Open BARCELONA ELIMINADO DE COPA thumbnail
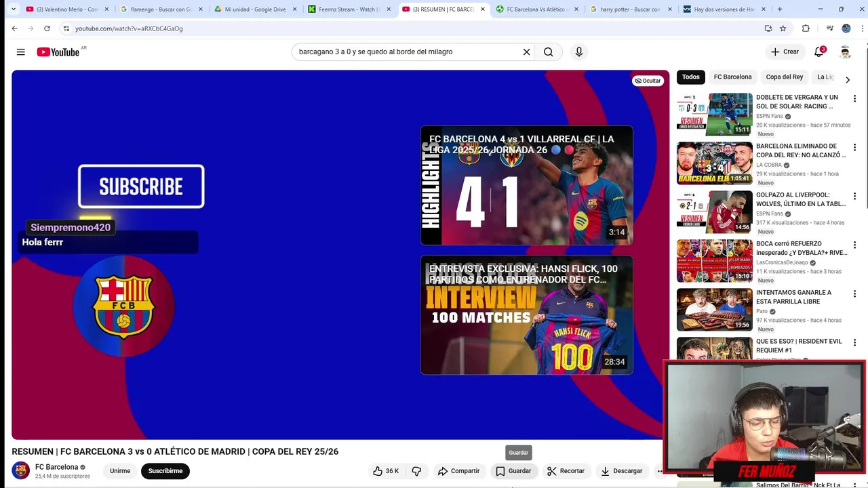Screen dimensions: 868x488 coord(714,163)
